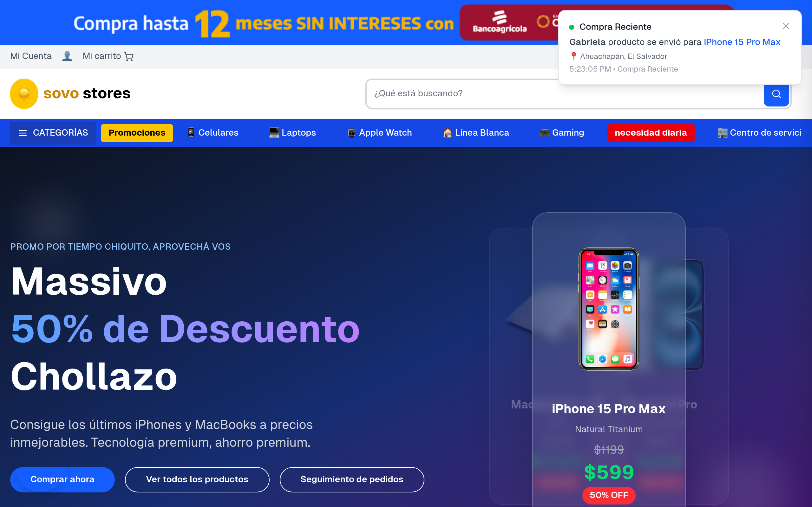Click the red location pin icon
Screen dimensions: 812x507
coord(574,56)
